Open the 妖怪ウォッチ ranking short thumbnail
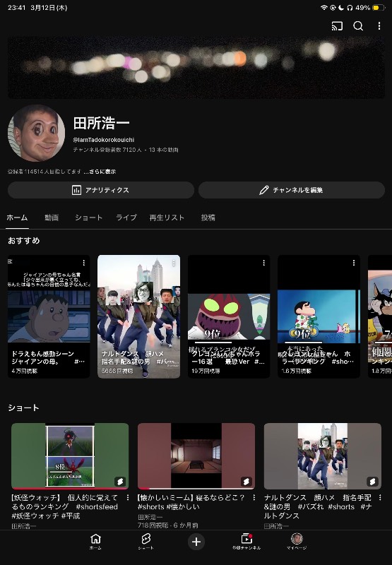This screenshot has width=392, height=565. [x=70, y=456]
